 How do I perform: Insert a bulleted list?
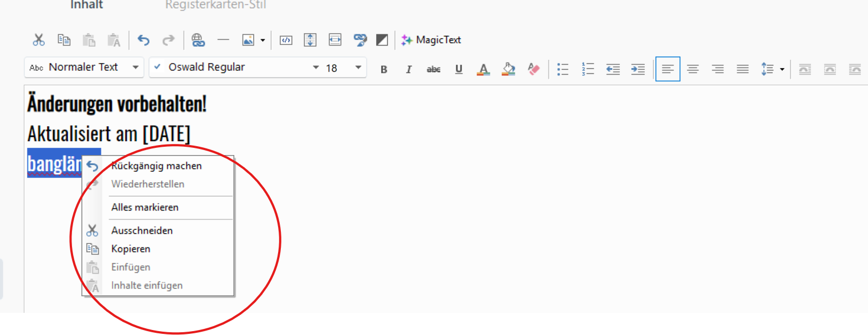pyautogui.click(x=563, y=69)
